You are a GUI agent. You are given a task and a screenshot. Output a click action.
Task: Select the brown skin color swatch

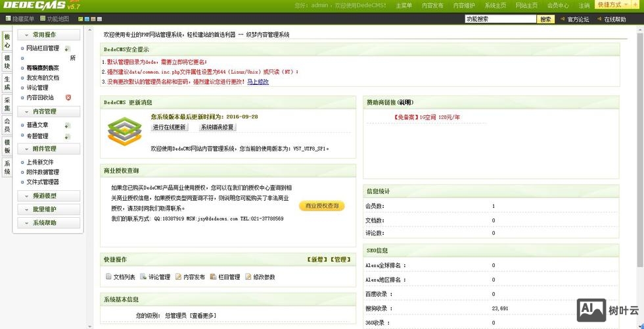(x=93, y=19)
